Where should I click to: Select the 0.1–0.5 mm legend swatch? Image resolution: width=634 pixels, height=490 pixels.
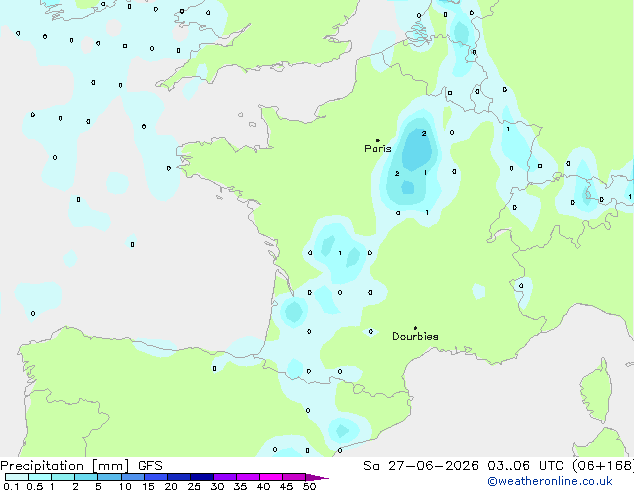point(17,477)
